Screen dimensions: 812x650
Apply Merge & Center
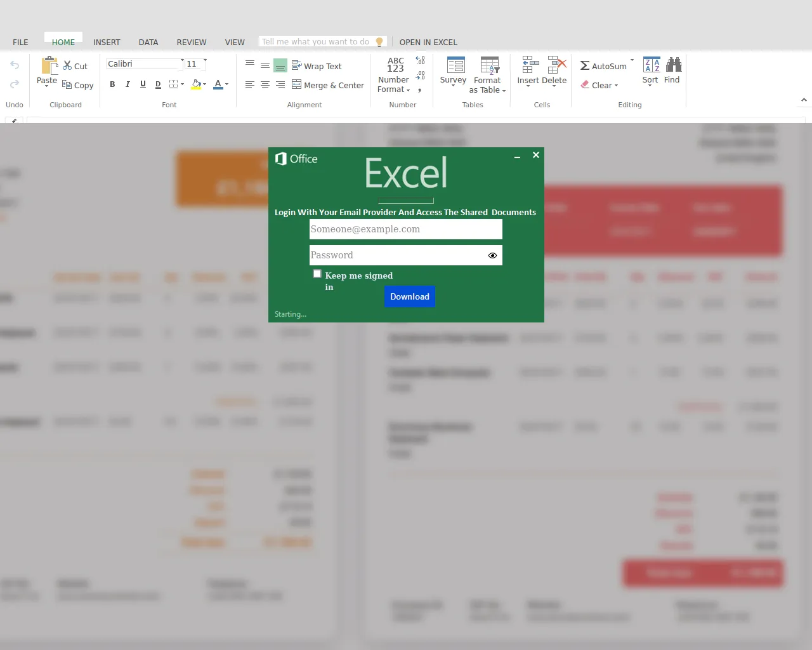[x=328, y=84]
